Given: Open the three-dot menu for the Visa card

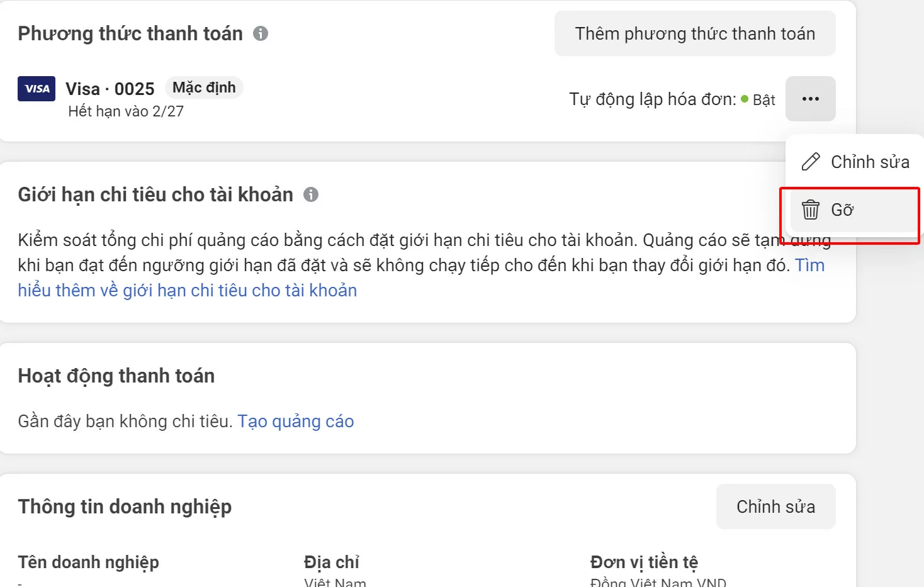Looking at the screenshot, I should coord(811,99).
